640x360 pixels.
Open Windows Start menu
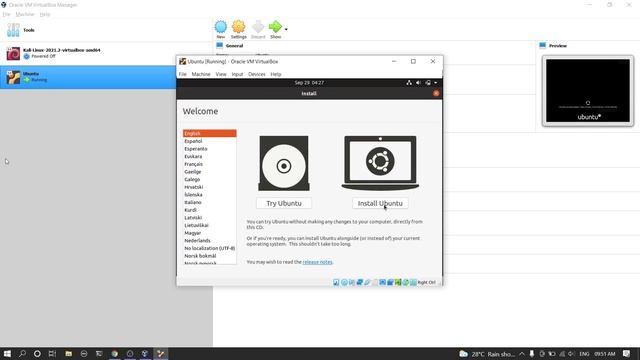coord(7,353)
